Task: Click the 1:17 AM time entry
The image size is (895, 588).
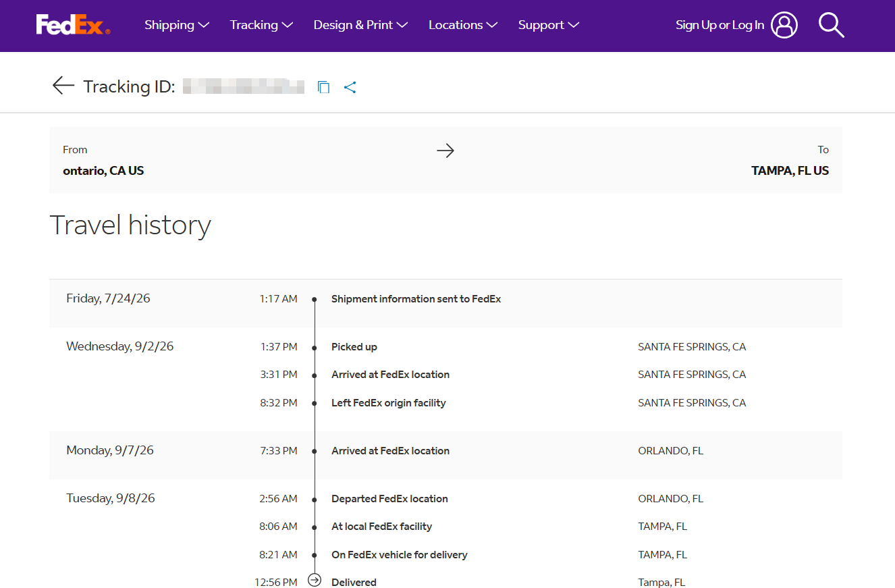Action: [278, 299]
